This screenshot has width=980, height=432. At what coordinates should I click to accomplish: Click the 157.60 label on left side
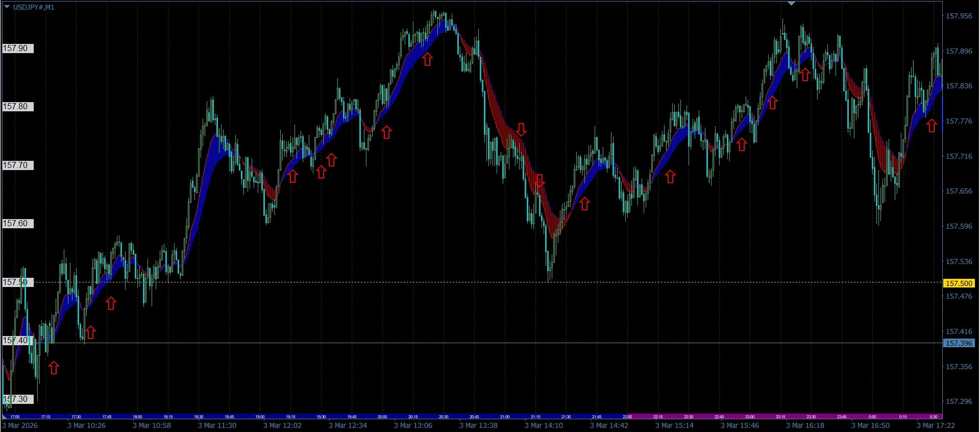coord(16,224)
